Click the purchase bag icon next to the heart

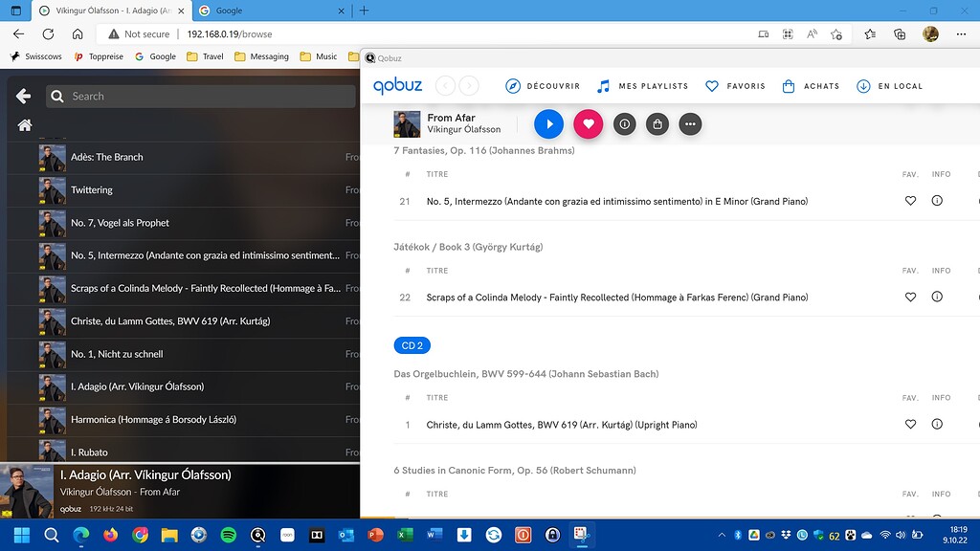point(657,123)
